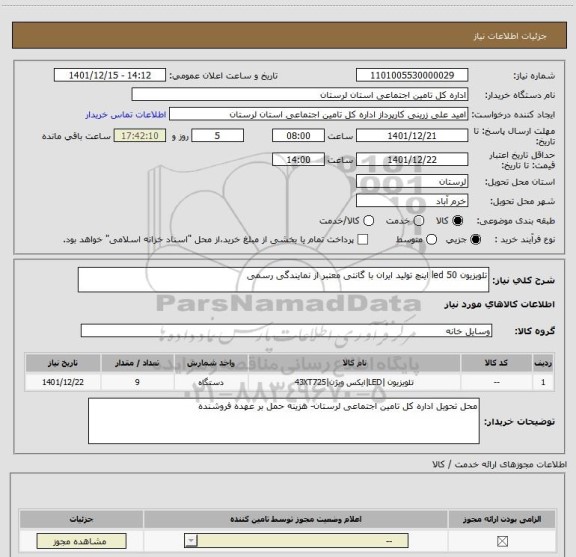576x557 pixels.
Task: Click the remaining days field showing 5
Action: click(x=217, y=136)
